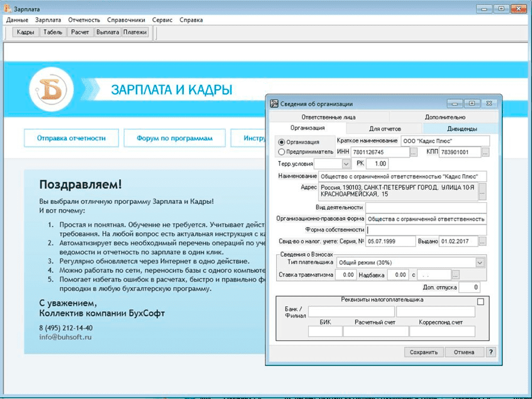Click the info@buhsoft.ru email link
This screenshot has width=532, height=399.
click(66, 337)
